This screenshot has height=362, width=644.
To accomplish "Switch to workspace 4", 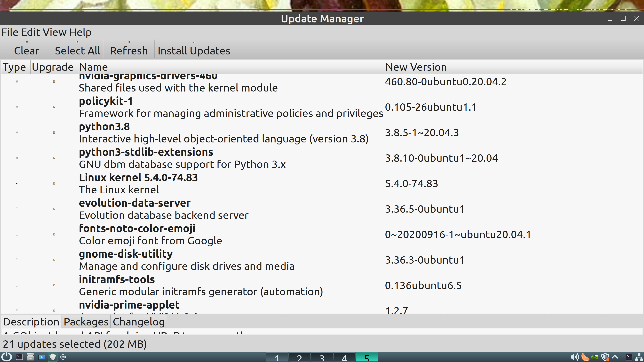I will 344,357.
